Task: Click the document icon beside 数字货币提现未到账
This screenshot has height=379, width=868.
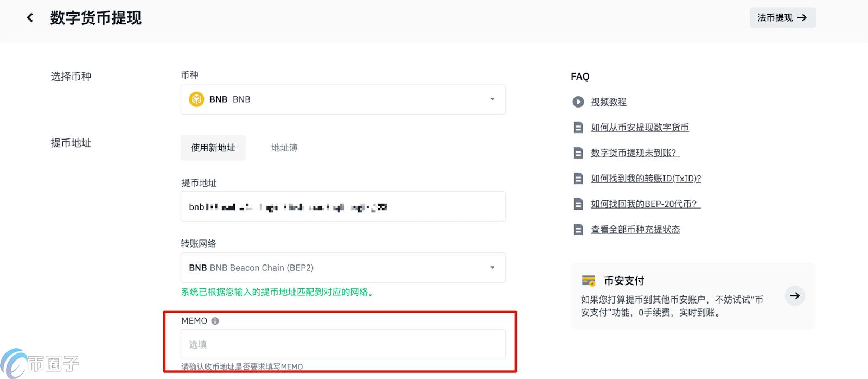Action: click(578, 153)
